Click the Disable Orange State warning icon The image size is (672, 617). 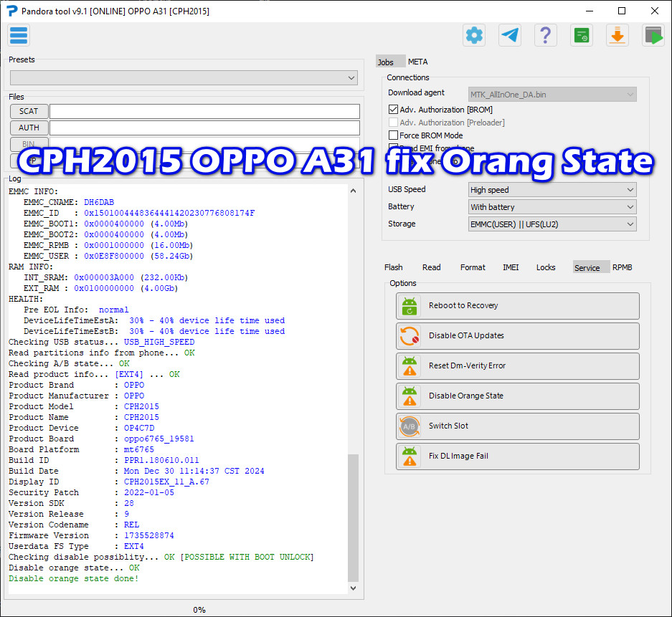click(x=410, y=396)
